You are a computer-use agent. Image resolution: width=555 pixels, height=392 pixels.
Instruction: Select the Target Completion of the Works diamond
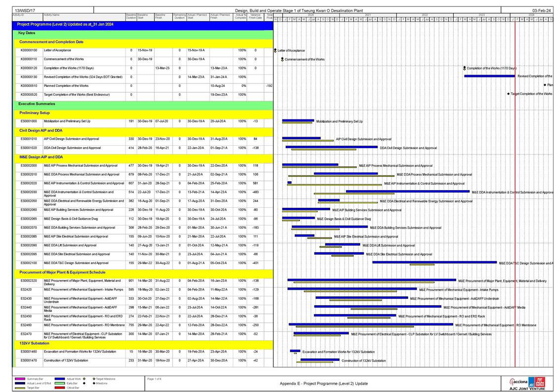(509, 94)
